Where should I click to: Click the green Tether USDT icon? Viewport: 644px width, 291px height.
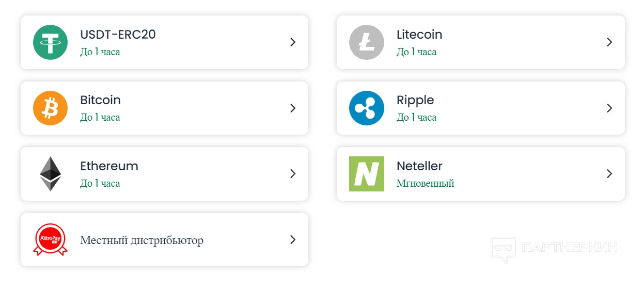point(50,42)
